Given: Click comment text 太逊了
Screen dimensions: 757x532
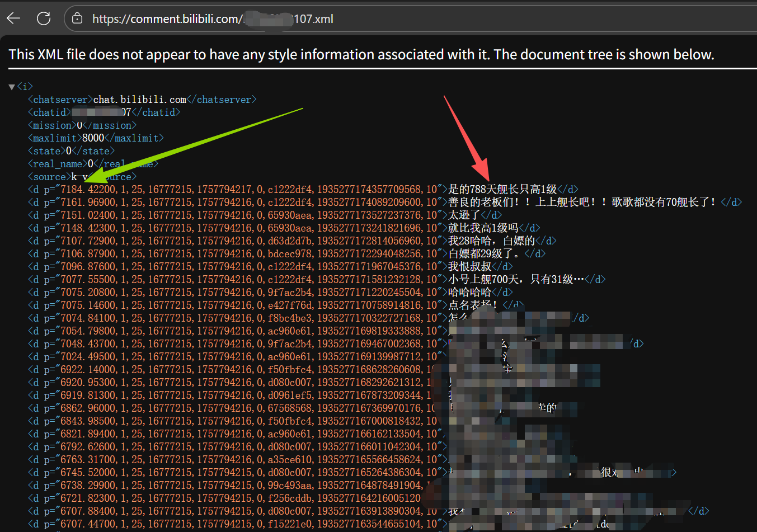Looking at the screenshot, I should [x=464, y=215].
